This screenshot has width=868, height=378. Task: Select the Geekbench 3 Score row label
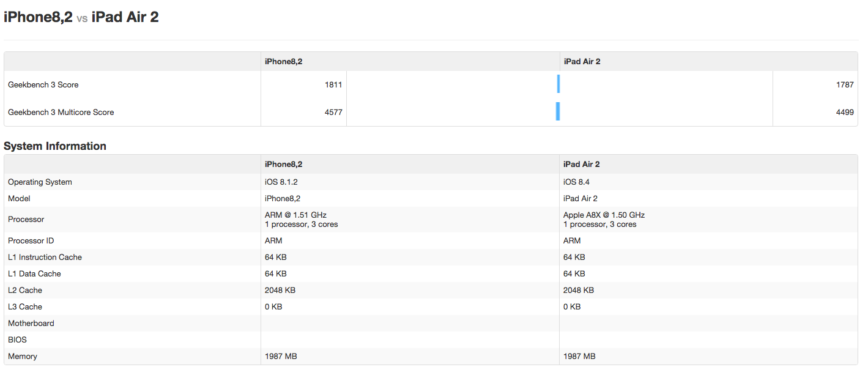click(43, 85)
